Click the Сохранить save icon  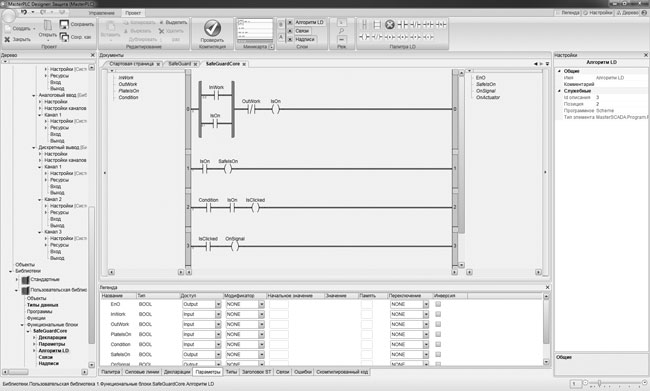coord(64,24)
